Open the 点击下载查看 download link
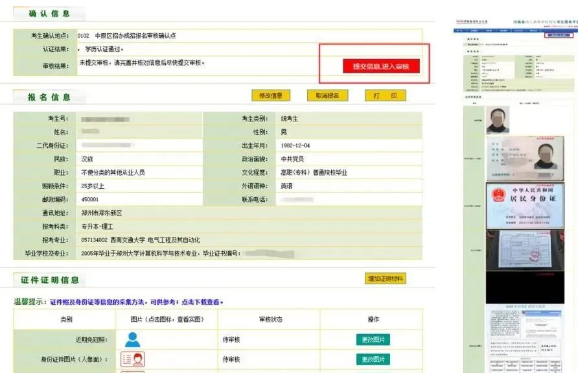 tap(201, 302)
